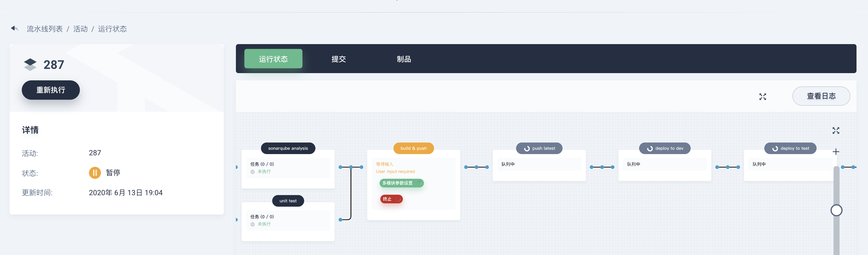
Task: Click the layers icon next to 287
Action: point(30,64)
